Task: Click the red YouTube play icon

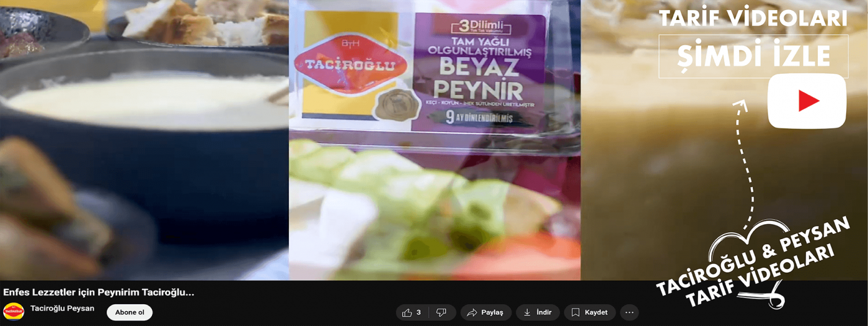Action: coord(807,101)
